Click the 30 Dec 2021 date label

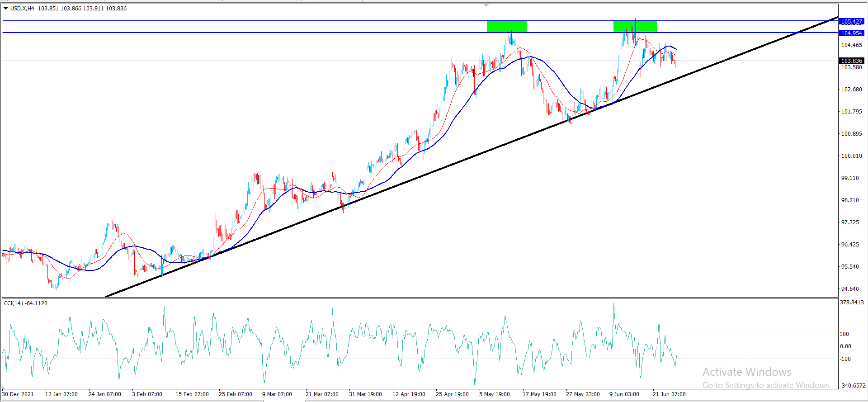(18, 394)
